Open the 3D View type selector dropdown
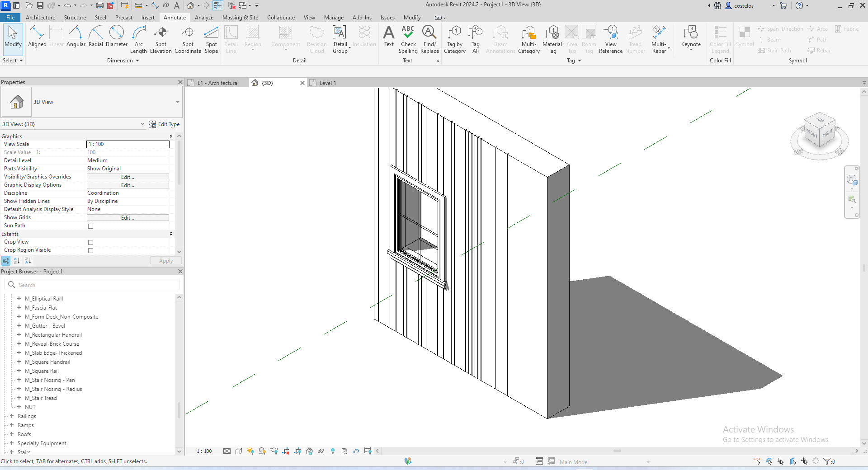868x470 pixels. (178, 102)
